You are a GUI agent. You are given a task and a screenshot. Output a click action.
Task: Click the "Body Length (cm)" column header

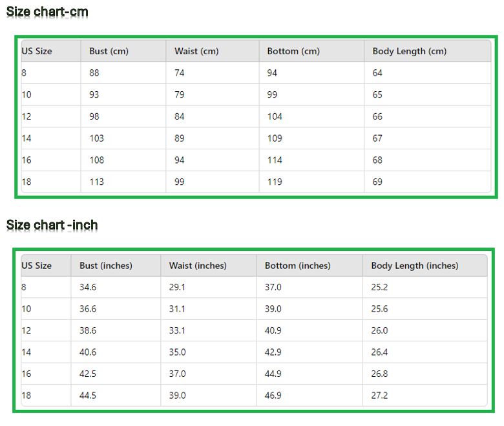(409, 51)
